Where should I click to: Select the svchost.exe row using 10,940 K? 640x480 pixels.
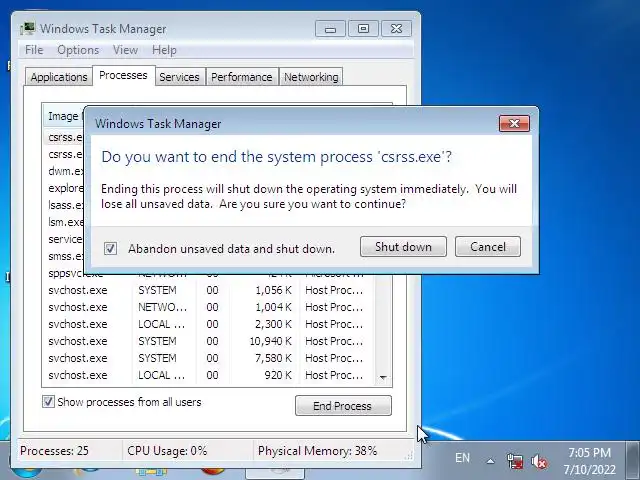tap(208, 341)
